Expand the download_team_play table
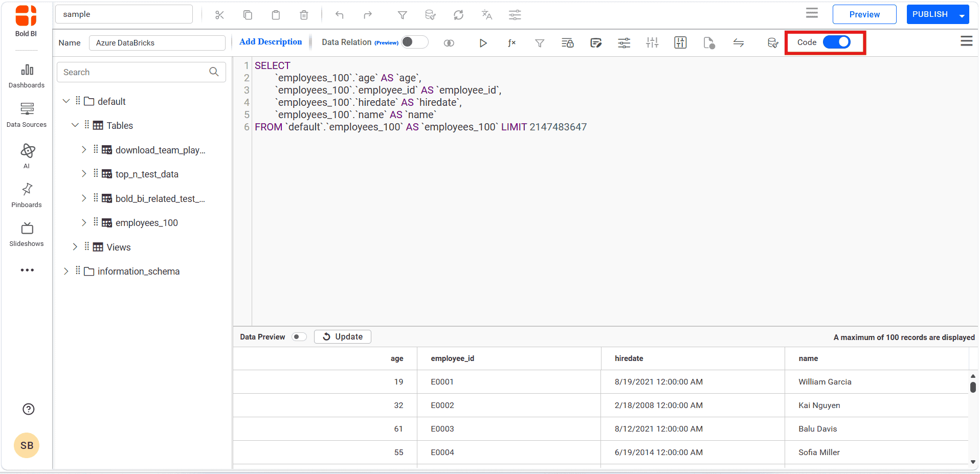Viewport: 980px width, 474px height. tap(84, 150)
